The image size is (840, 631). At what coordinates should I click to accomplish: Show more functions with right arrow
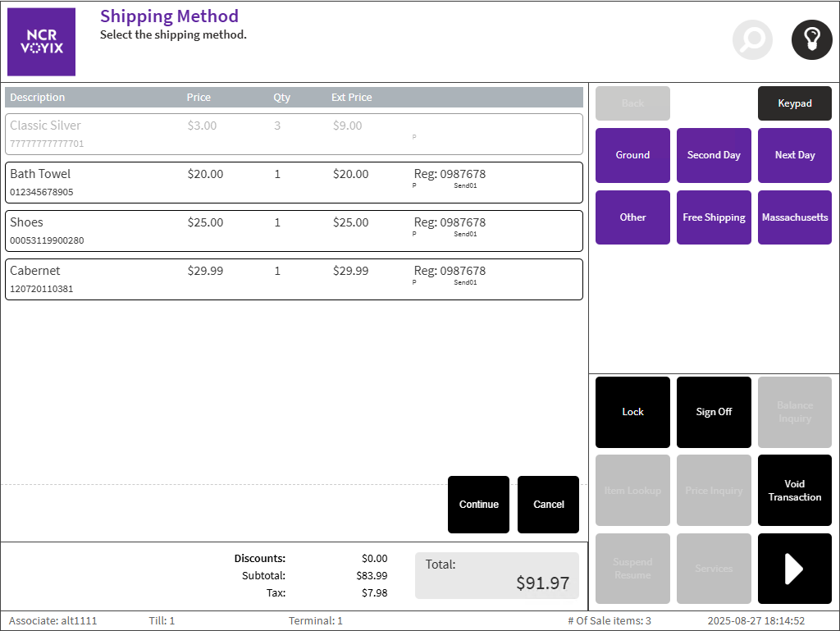pos(794,569)
